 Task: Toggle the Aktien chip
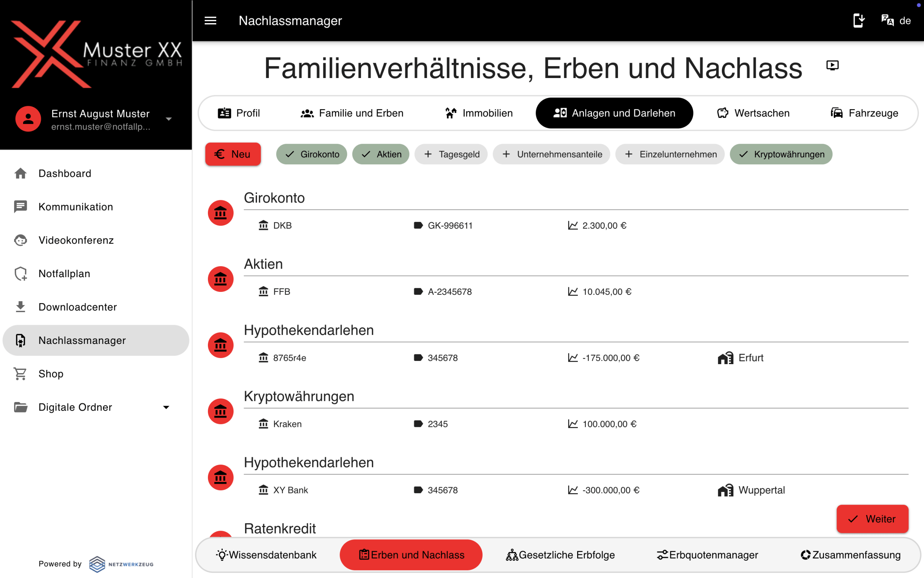click(x=381, y=154)
